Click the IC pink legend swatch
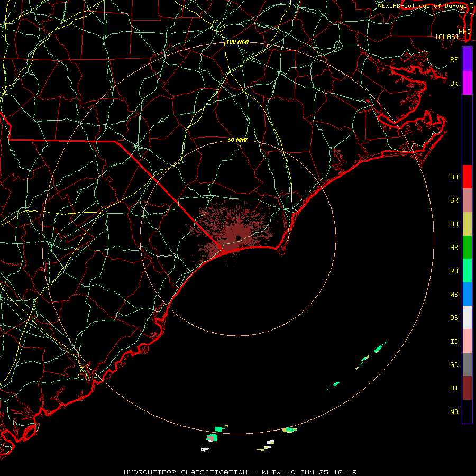This screenshot has height=476, width=476. [467, 341]
